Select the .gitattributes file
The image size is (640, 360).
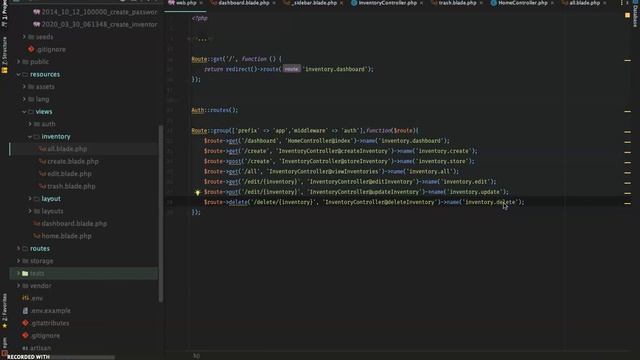[x=46, y=323]
